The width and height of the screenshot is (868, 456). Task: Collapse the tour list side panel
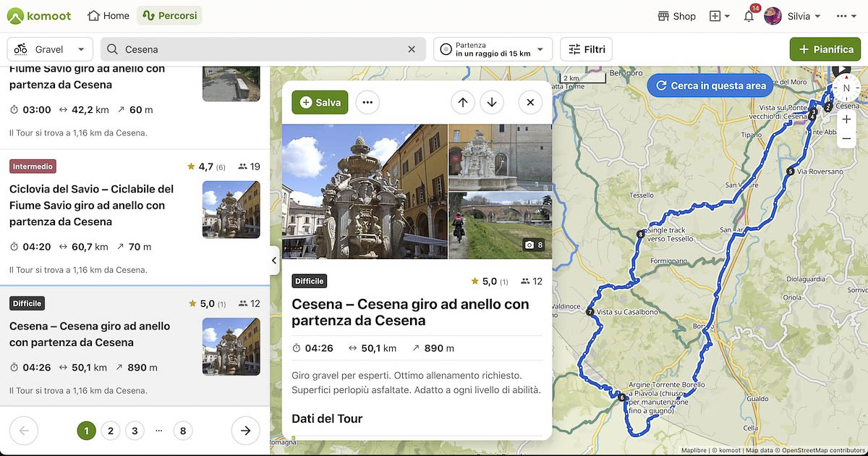(275, 261)
